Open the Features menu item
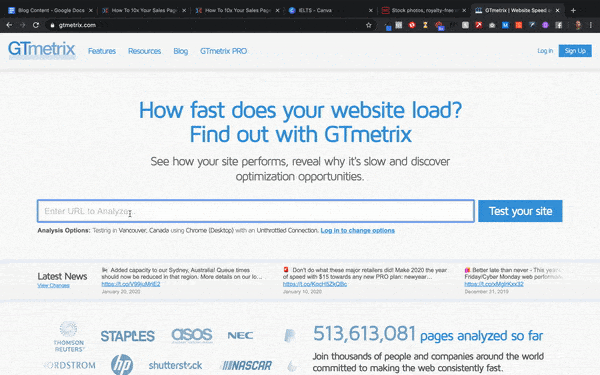This screenshot has width=600, height=375. 102,51
